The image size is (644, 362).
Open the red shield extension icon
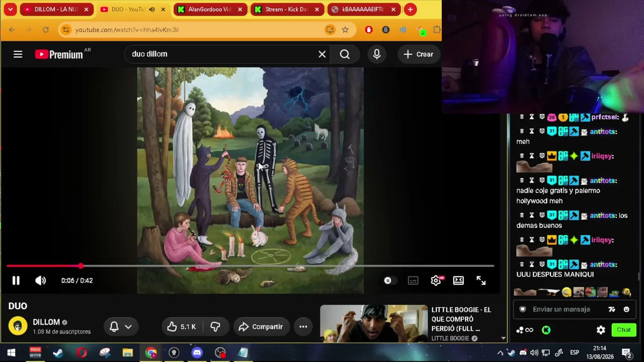(369, 30)
